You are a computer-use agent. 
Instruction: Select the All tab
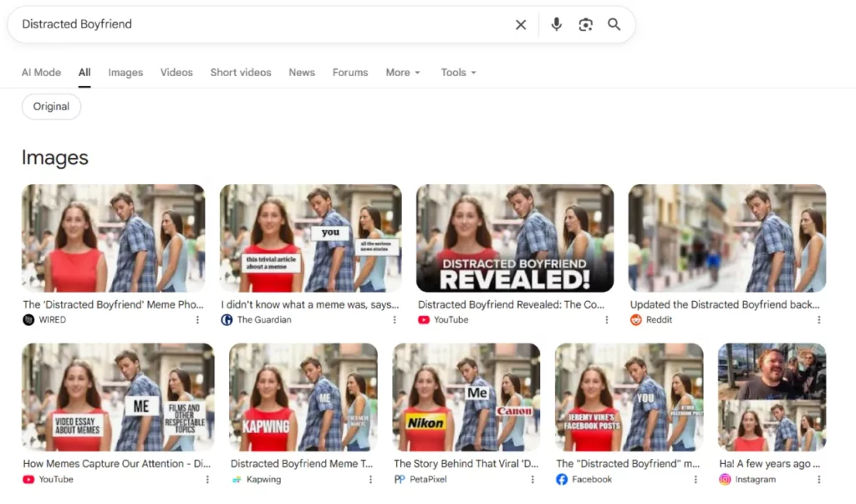[84, 73]
